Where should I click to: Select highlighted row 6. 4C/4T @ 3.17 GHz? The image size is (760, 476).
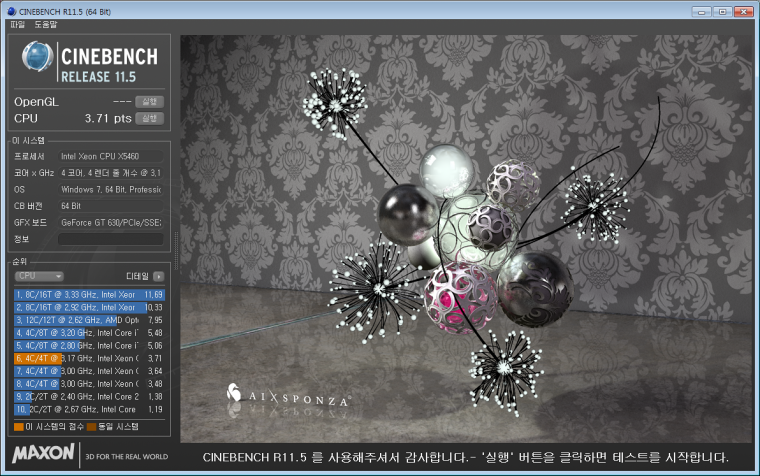coord(89,358)
